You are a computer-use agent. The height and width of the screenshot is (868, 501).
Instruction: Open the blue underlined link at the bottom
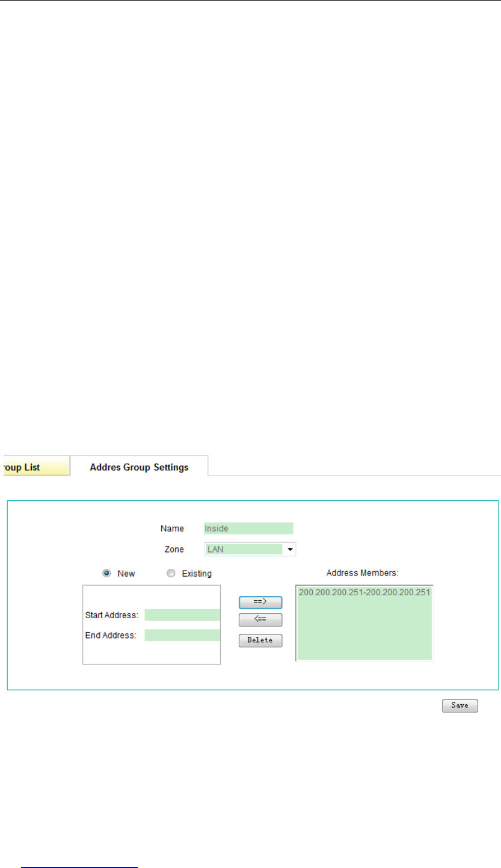[x=79, y=866]
